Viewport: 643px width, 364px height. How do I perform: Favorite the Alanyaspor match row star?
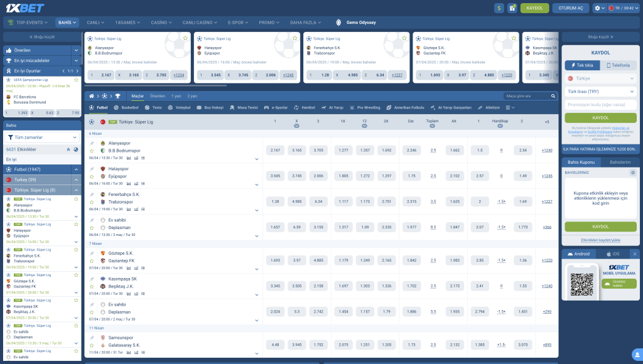92,151
